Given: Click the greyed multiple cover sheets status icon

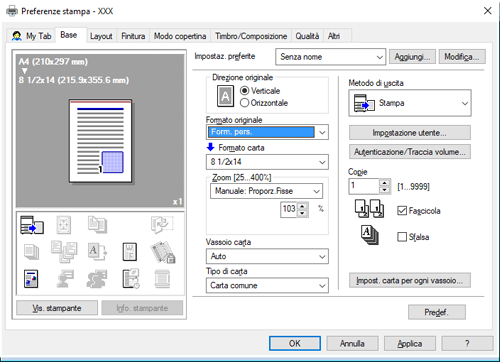Looking at the screenshot, I should click(64, 252).
